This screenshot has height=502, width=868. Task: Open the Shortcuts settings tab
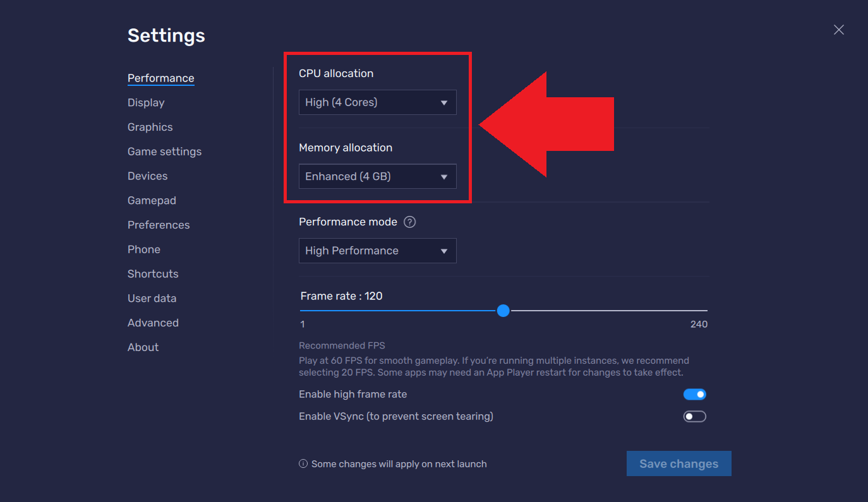pyautogui.click(x=153, y=274)
